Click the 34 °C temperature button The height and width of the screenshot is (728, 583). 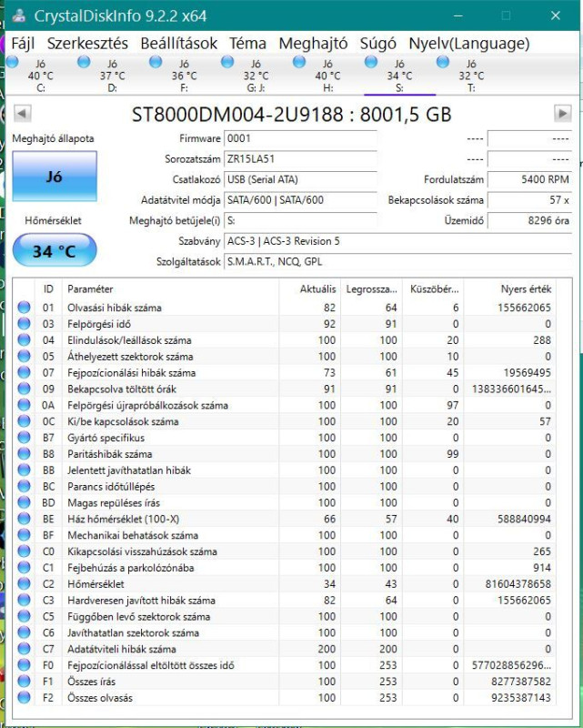(x=55, y=250)
